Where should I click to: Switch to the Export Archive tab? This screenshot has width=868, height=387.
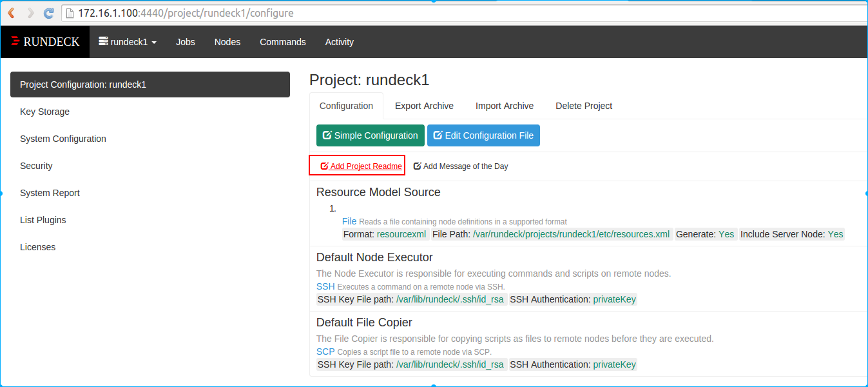pos(424,106)
